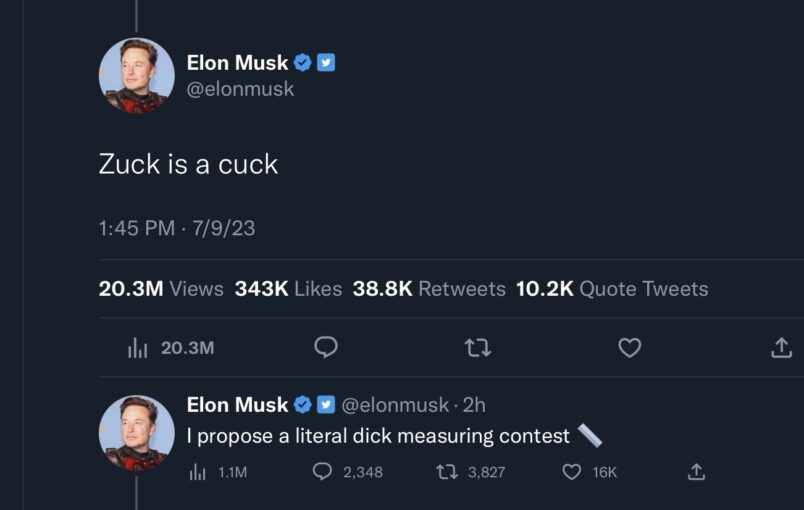Open the 343K Likes list
This screenshot has height=510, width=804.
click(x=288, y=289)
